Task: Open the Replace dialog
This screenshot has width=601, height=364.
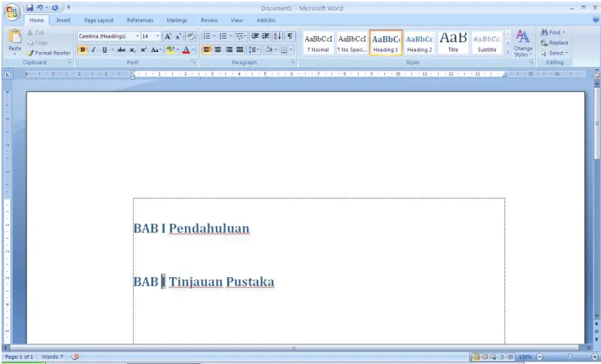Action: point(554,42)
